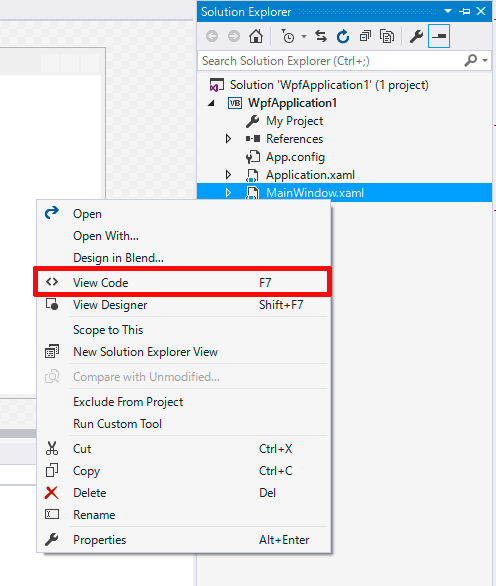Click the VB project icon

pos(235,103)
